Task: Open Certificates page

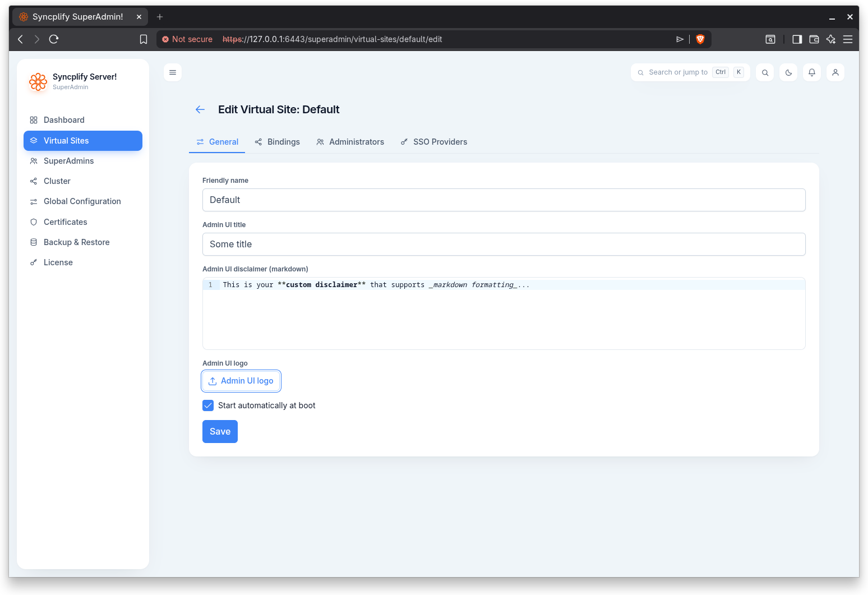Action: (x=83, y=222)
